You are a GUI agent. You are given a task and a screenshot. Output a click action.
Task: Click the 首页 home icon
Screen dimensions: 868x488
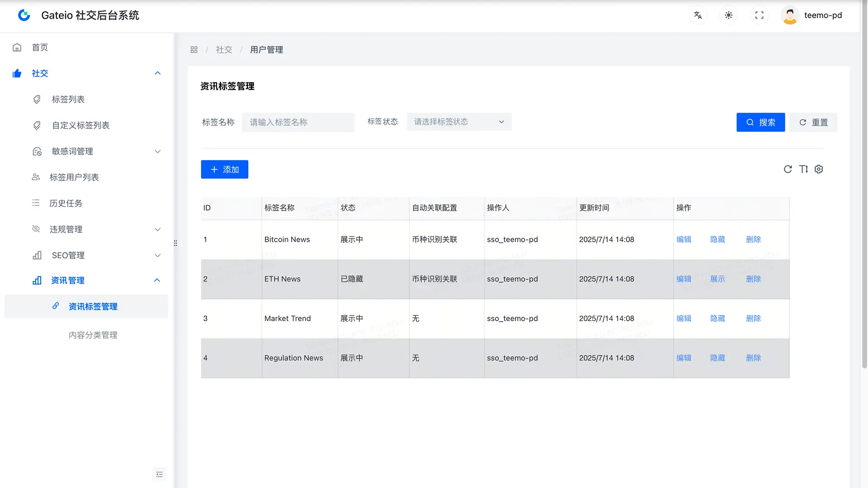[17, 47]
